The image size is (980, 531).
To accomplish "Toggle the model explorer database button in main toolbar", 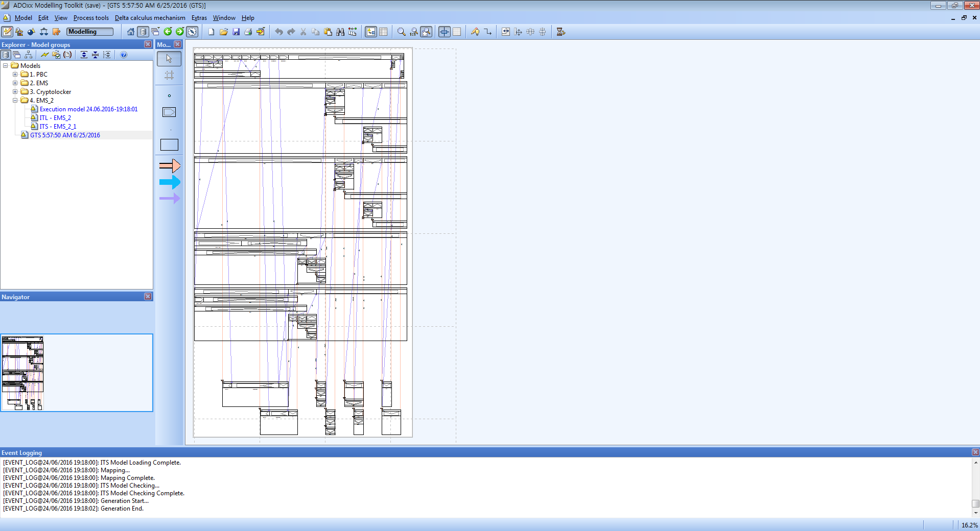I will (x=143, y=32).
